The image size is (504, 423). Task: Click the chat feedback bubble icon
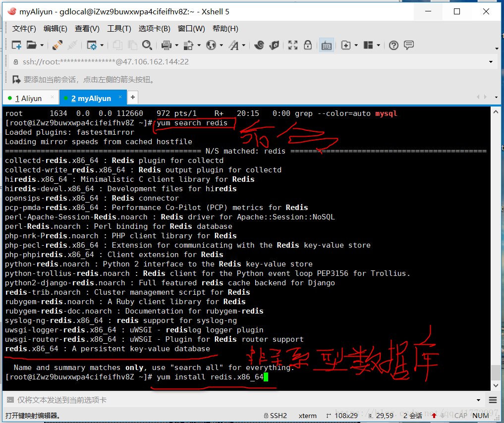409,45
